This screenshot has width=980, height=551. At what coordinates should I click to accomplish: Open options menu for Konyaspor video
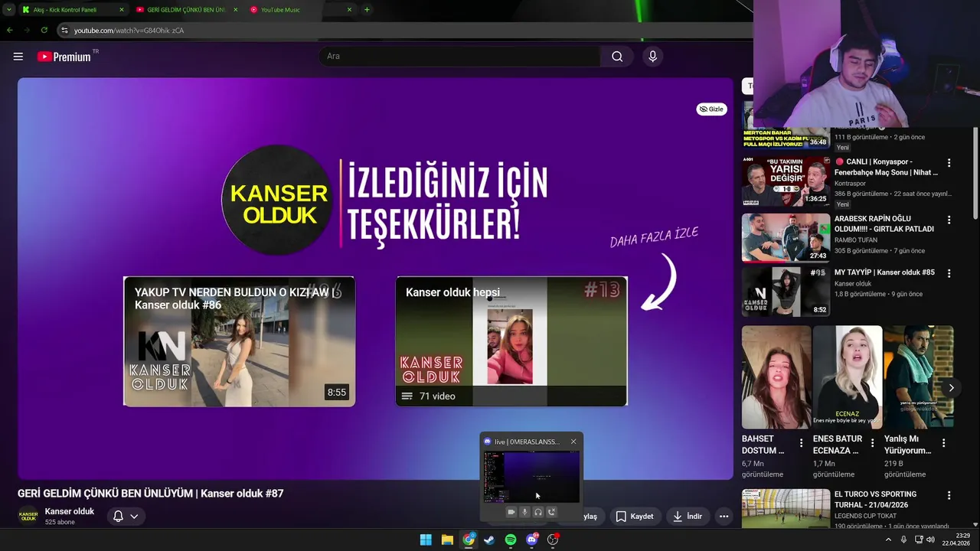point(949,163)
